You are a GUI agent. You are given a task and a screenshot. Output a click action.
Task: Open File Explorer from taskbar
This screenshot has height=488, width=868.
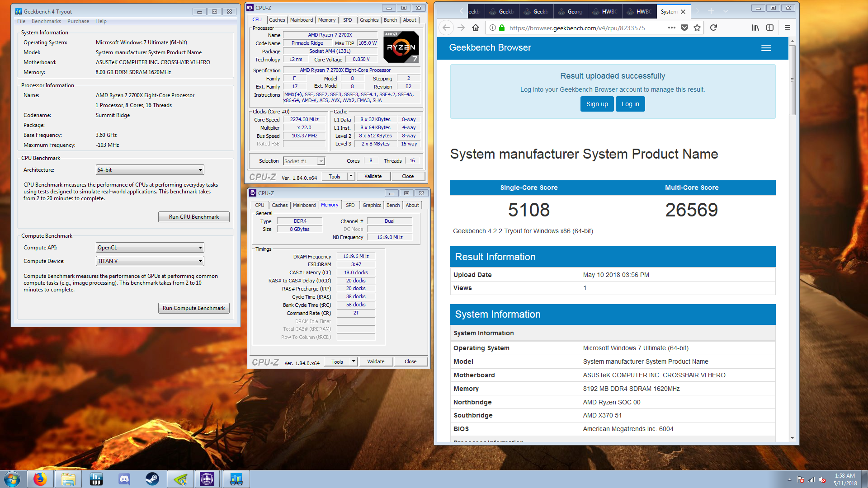(68, 479)
